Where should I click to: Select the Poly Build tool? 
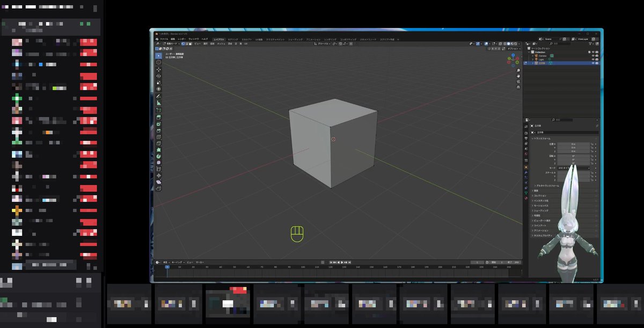(x=158, y=150)
